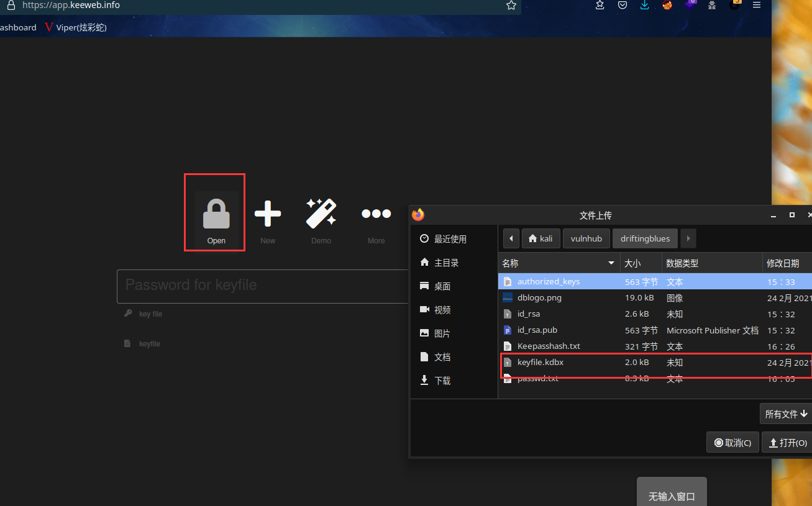Click the path bar right arrow
The height and width of the screenshot is (506, 812).
click(688, 238)
